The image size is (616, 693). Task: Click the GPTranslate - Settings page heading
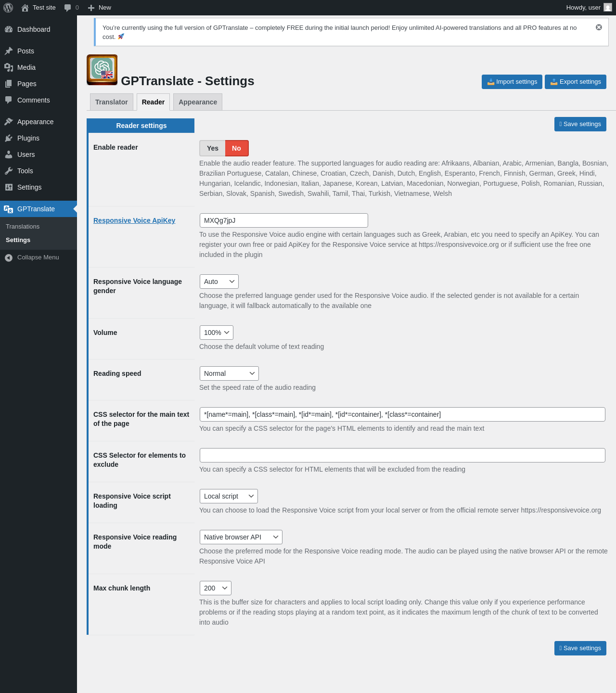coord(188,81)
